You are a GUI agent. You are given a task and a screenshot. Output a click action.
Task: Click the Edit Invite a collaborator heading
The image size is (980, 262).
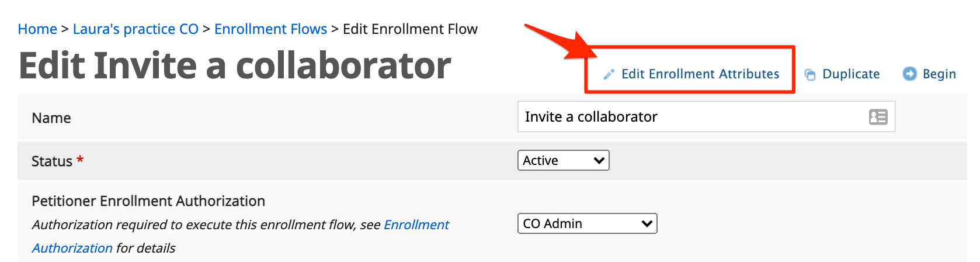[235, 64]
